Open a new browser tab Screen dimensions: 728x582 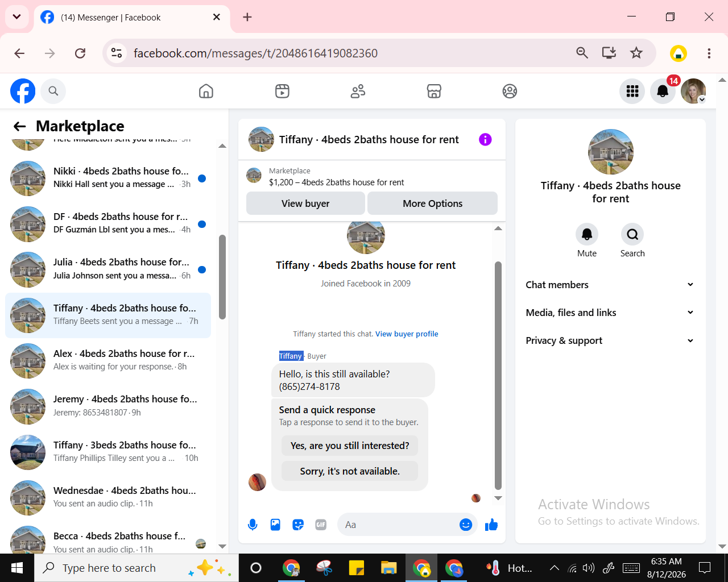[x=247, y=17]
